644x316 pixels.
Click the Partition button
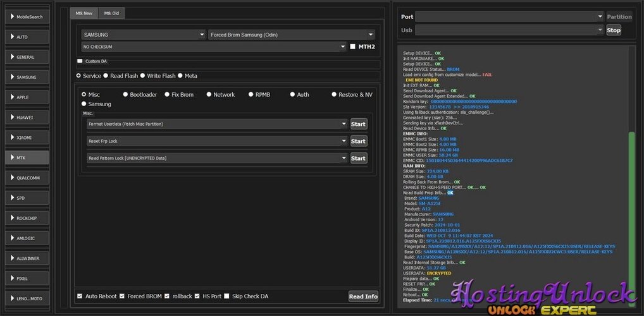coord(619,17)
